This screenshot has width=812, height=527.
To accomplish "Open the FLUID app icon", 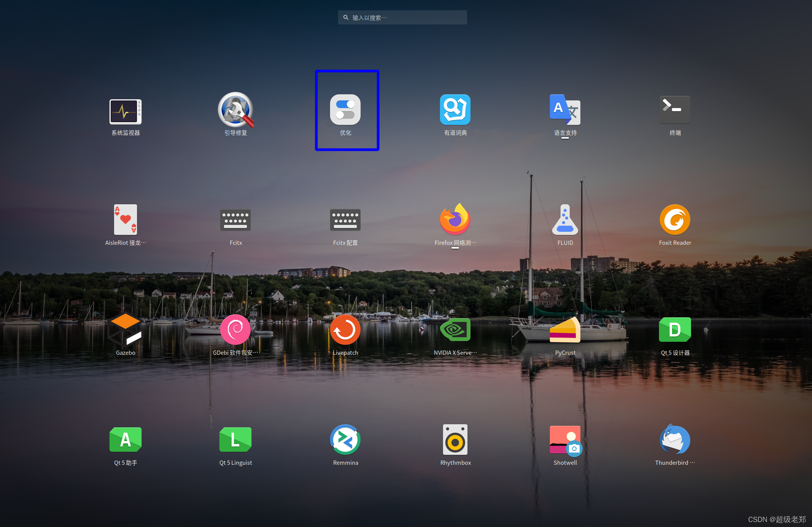I will (x=565, y=220).
